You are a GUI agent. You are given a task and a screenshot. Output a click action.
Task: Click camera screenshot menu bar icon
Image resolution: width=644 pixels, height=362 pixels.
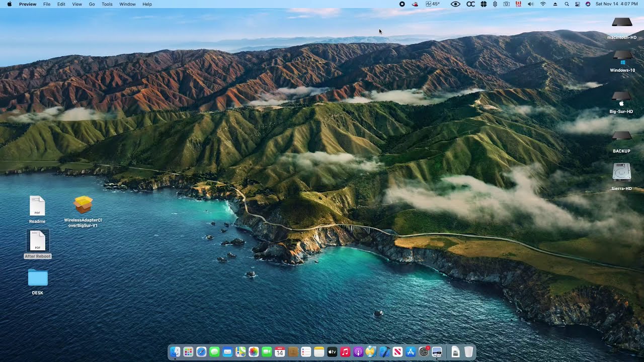[507, 4]
